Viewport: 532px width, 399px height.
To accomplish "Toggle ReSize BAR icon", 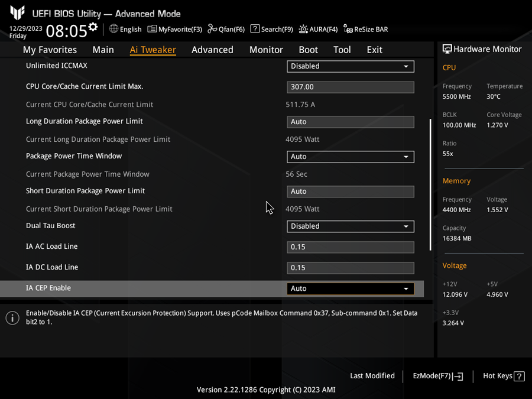I will 348,29.
